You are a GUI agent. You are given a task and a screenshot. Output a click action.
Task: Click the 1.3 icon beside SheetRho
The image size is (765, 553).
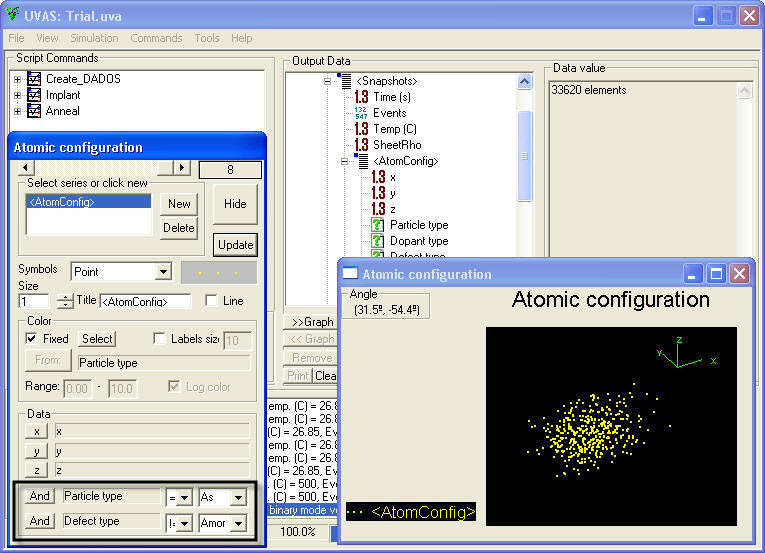click(362, 145)
